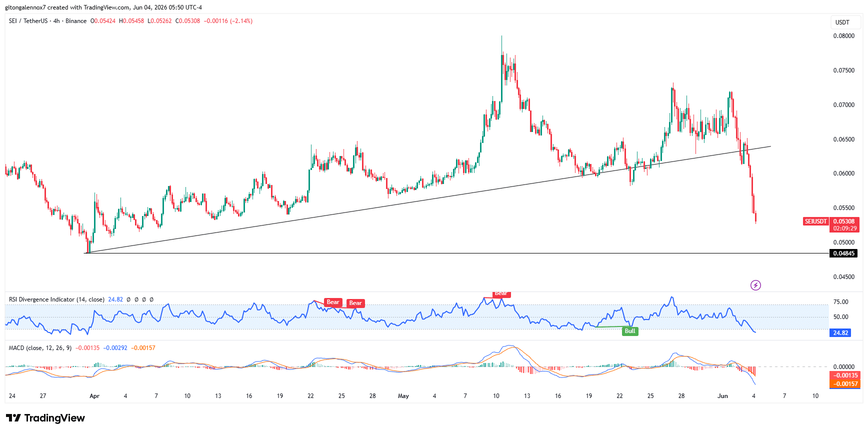The image size is (868, 433).
Task: Click the 0.04845 horizontal line price label
Action: point(844,253)
